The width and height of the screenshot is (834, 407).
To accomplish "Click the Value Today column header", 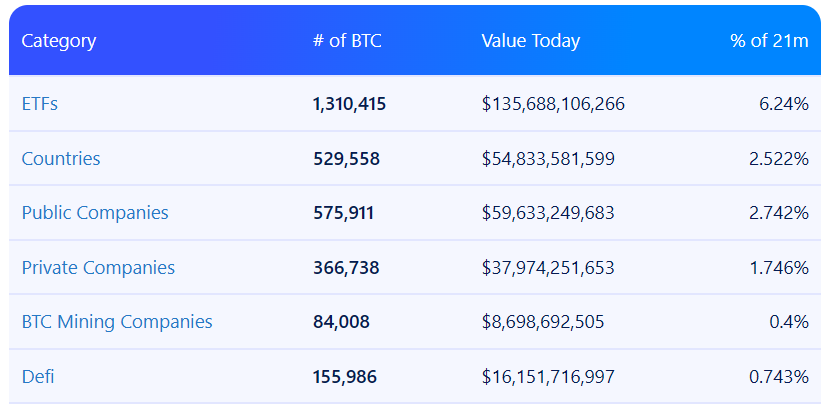I will click(x=530, y=41).
